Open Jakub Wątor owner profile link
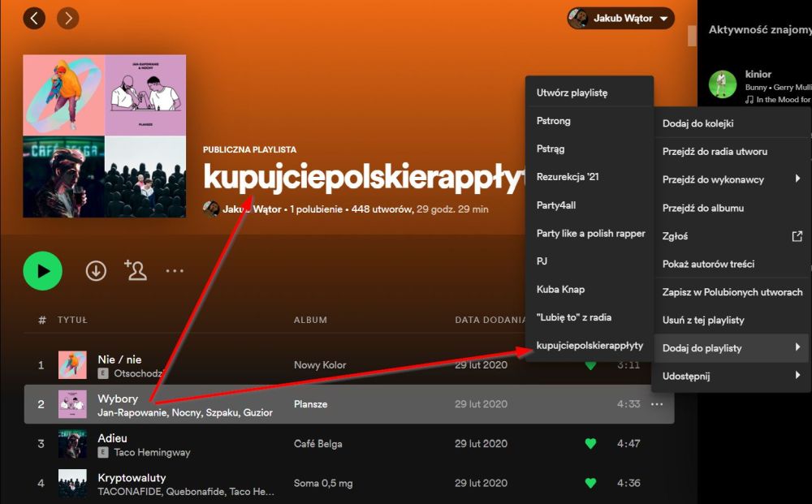 (x=252, y=209)
